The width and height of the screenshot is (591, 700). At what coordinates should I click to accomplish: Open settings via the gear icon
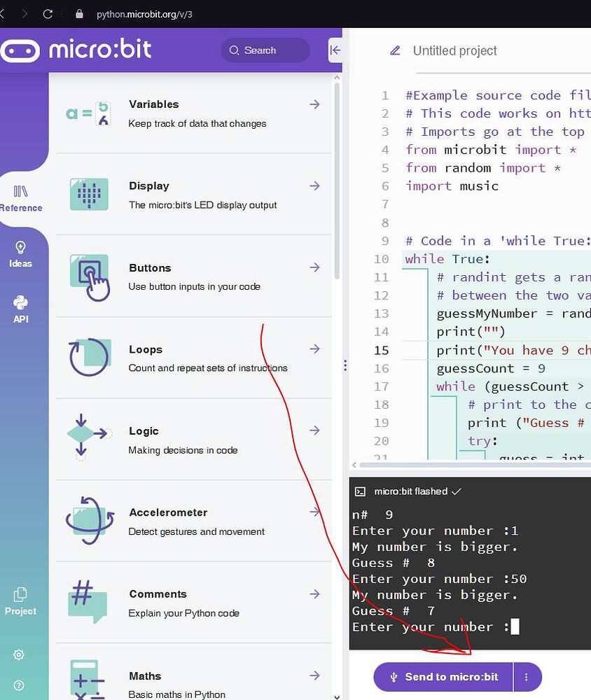coord(20,654)
